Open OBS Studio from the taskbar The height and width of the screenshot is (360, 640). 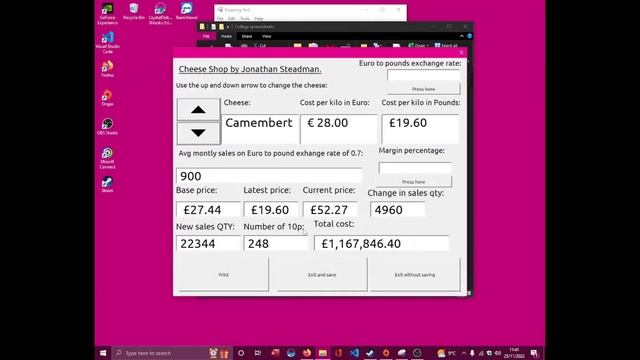pos(417,353)
